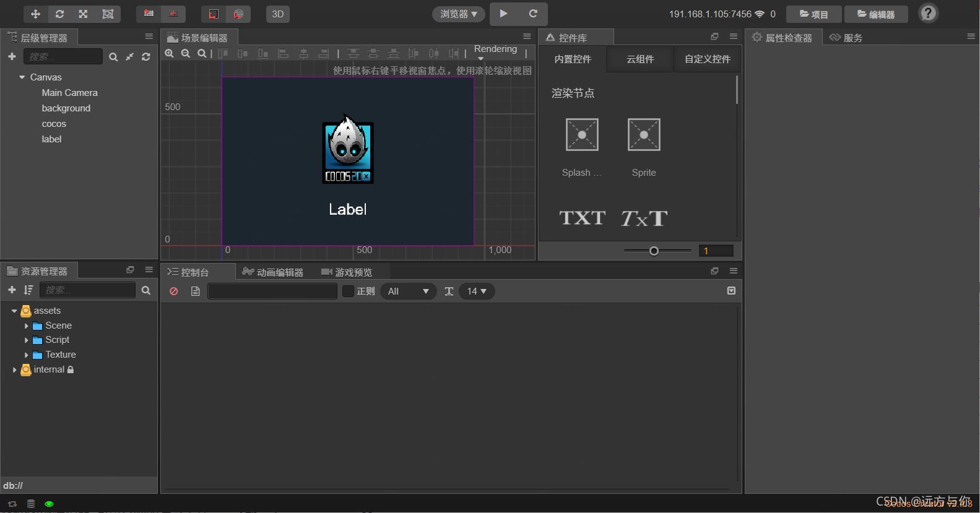Toggle the 3D view mode
The image size is (980, 513).
point(278,14)
